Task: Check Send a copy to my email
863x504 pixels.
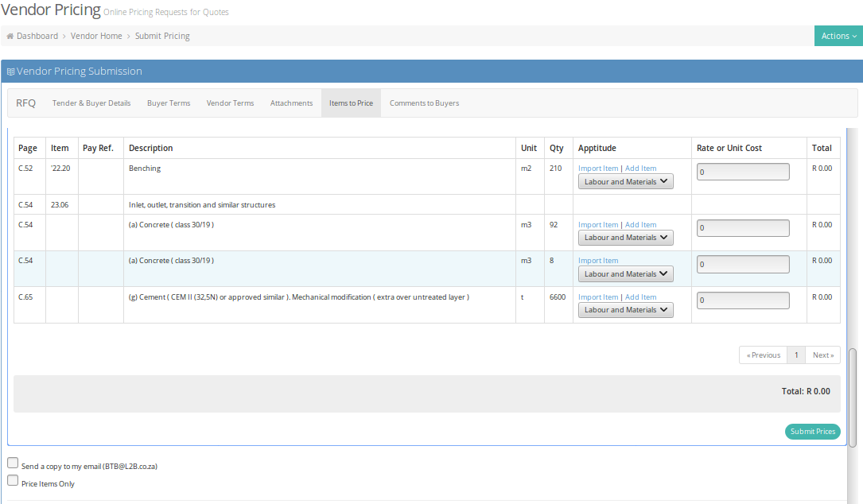Action: click(x=13, y=463)
